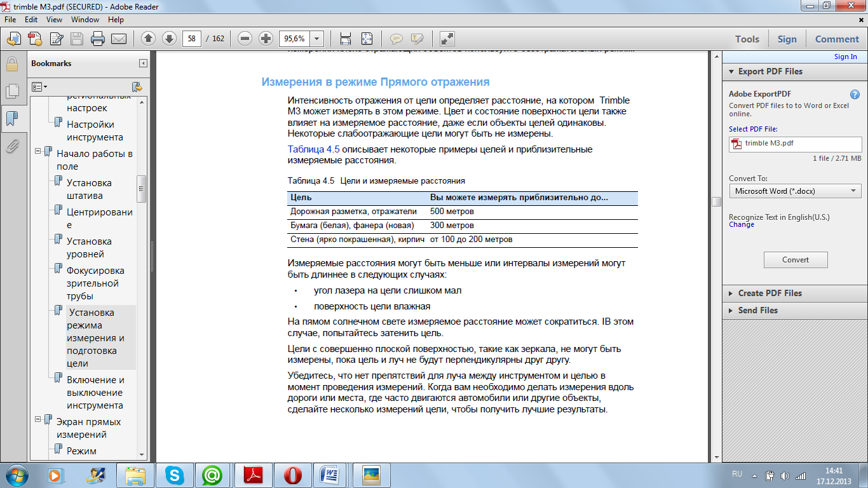This screenshot has width=868, height=488.
Task: Open 'Настройки инструмента' bookmark
Action: [95, 131]
